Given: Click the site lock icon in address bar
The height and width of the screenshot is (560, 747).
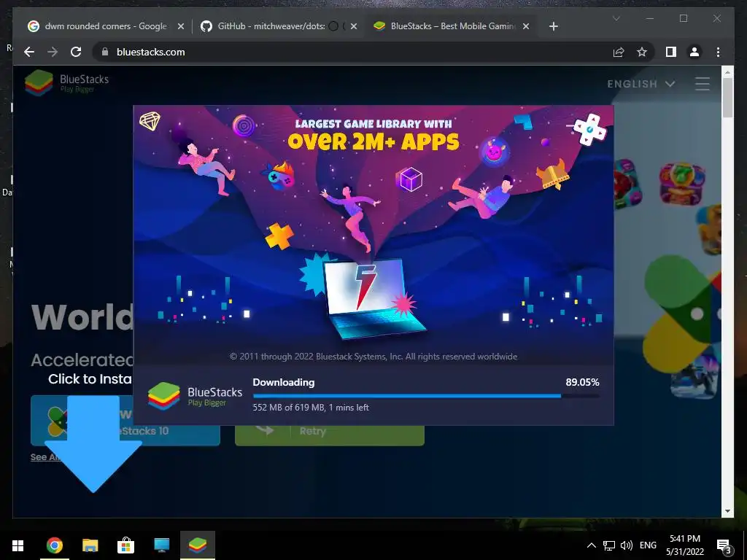Looking at the screenshot, I should click(x=105, y=52).
